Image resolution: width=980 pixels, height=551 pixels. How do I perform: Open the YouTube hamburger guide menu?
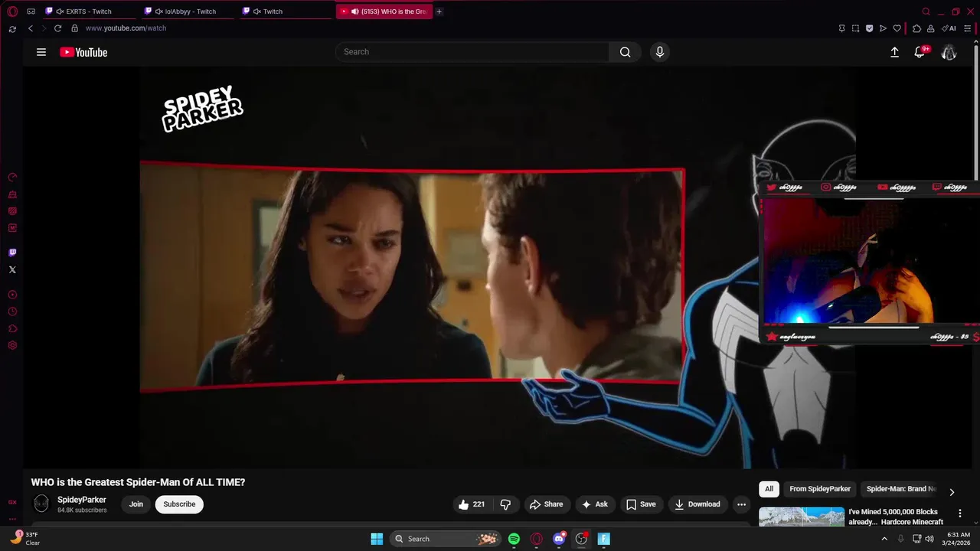pyautogui.click(x=41, y=52)
